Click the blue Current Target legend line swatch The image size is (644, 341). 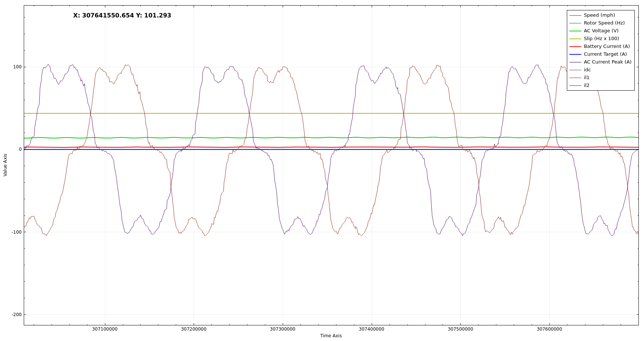(575, 54)
